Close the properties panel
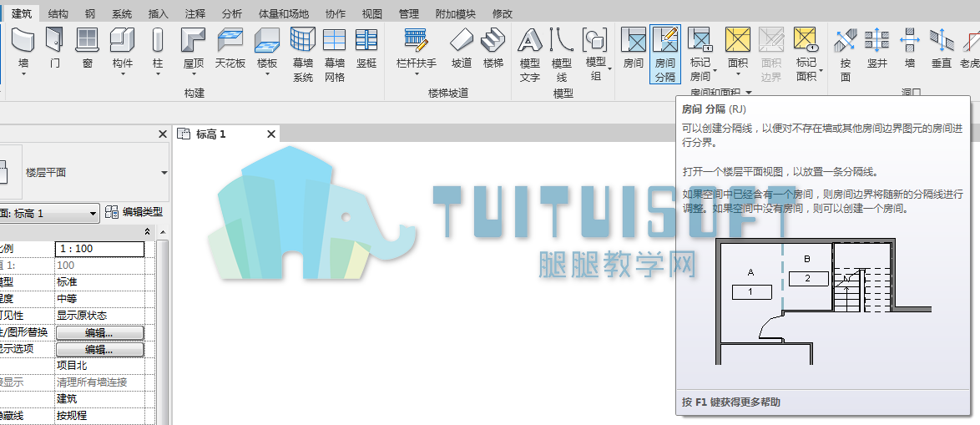 tap(163, 134)
